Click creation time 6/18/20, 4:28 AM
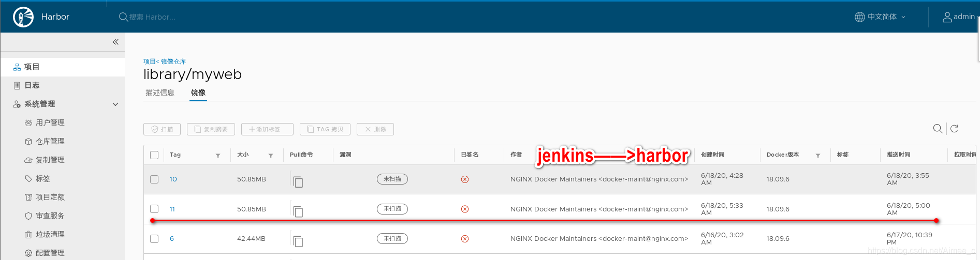 [722, 179]
